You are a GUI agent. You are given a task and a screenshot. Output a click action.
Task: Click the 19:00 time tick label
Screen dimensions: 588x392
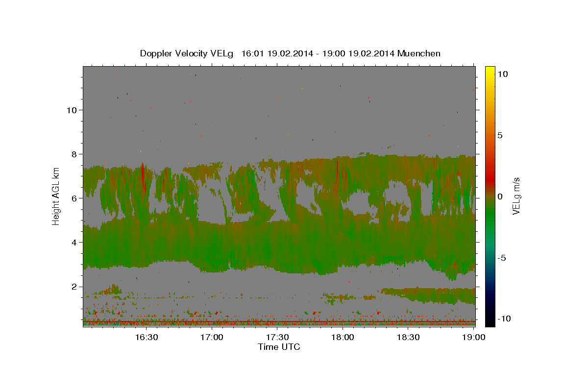[x=473, y=337]
